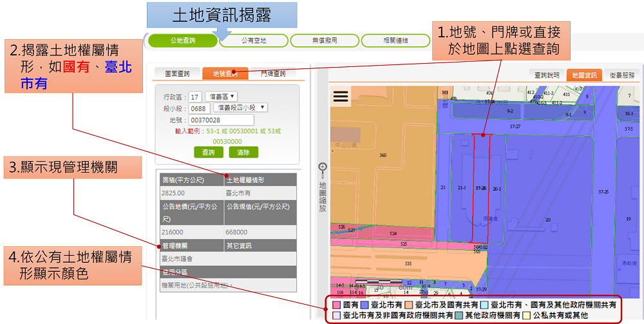Click the pink 國有 legend swatch
Image resolution: width=644 pixels, height=324 pixels.
337,304
